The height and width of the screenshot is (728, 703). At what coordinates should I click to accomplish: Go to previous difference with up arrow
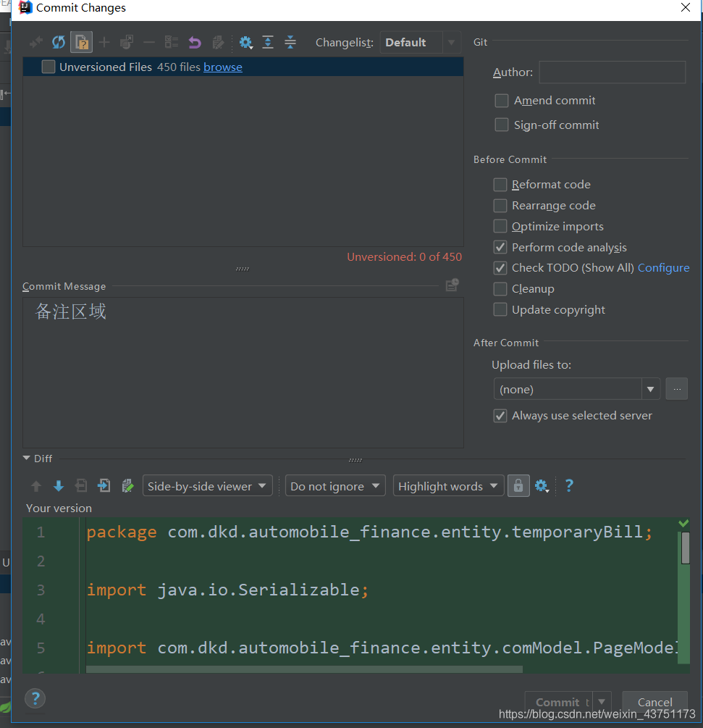pyautogui.click(x=36, y=486)
